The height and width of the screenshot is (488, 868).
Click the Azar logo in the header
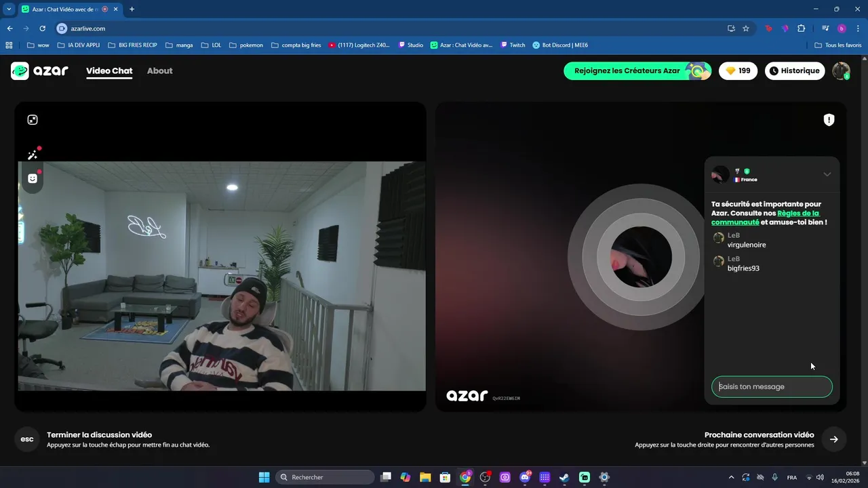pyautogui.click(x=39, y=70)
